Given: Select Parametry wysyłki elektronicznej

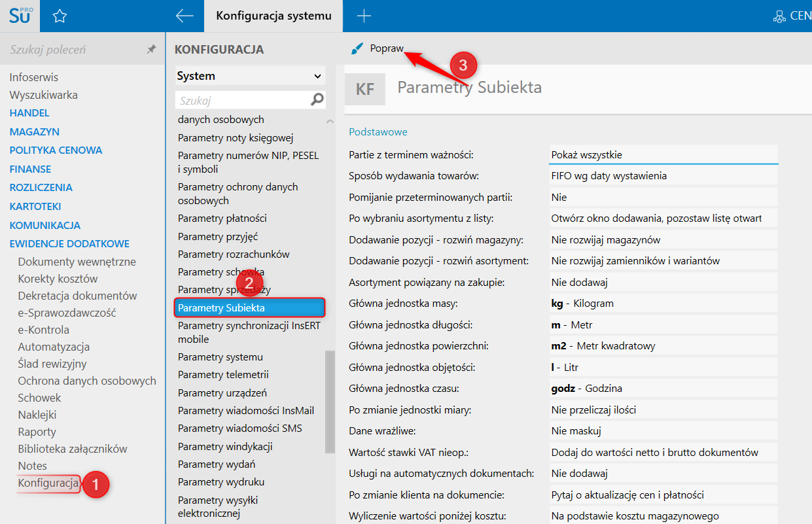Looking at the screenshot, I should (218, 507).
